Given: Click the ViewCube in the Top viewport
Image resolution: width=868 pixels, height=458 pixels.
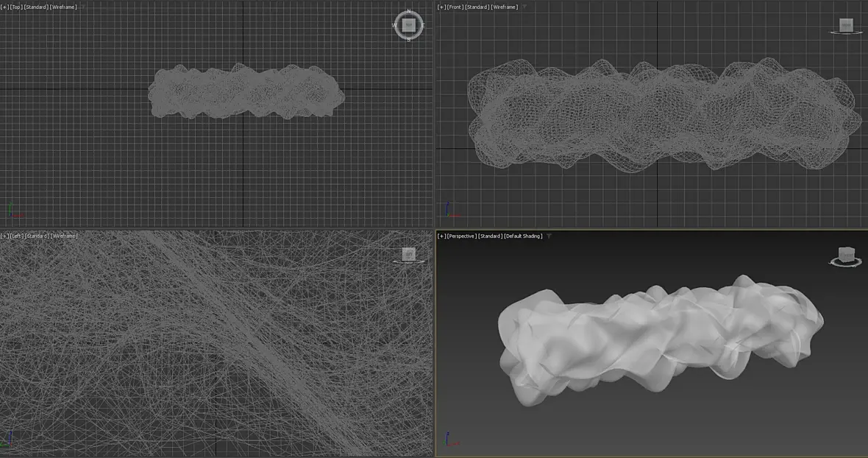Looking at the screenshot, I should [408, 25].
